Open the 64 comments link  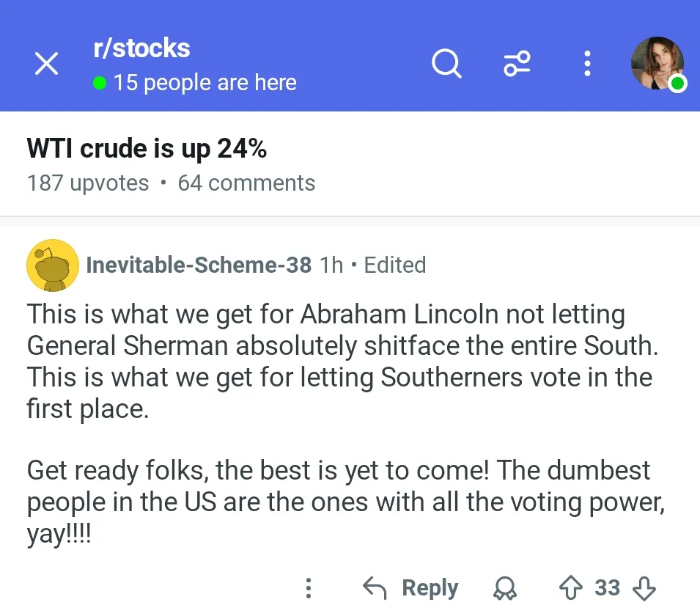(246, 183)
